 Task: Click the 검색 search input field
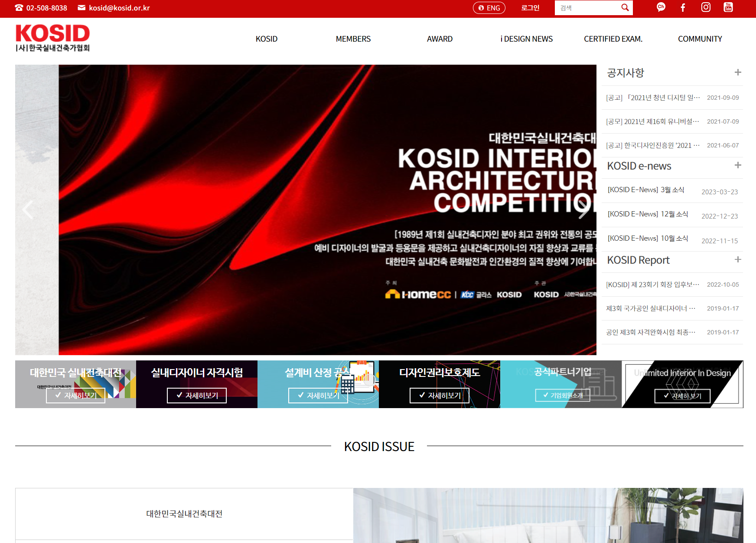tap(587, 8)
